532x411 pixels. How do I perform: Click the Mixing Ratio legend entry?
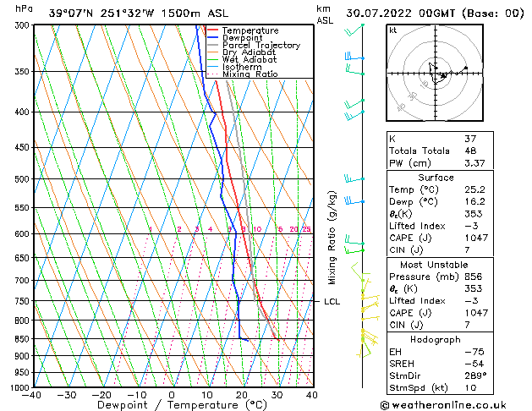243,74
